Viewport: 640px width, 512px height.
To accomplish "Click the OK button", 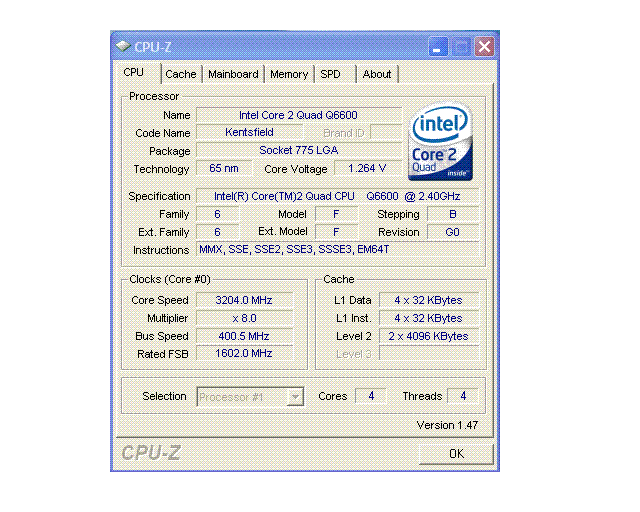I will [x=456, y=454].
